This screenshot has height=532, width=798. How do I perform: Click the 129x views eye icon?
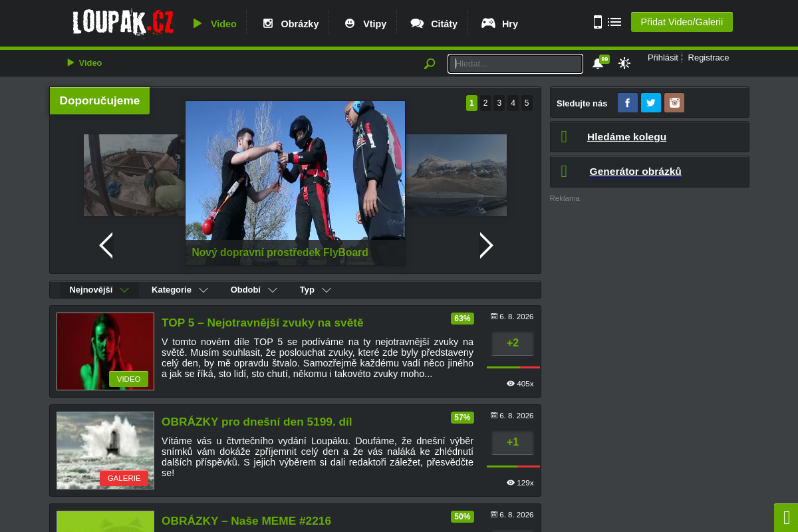click(x=511, y=483)
